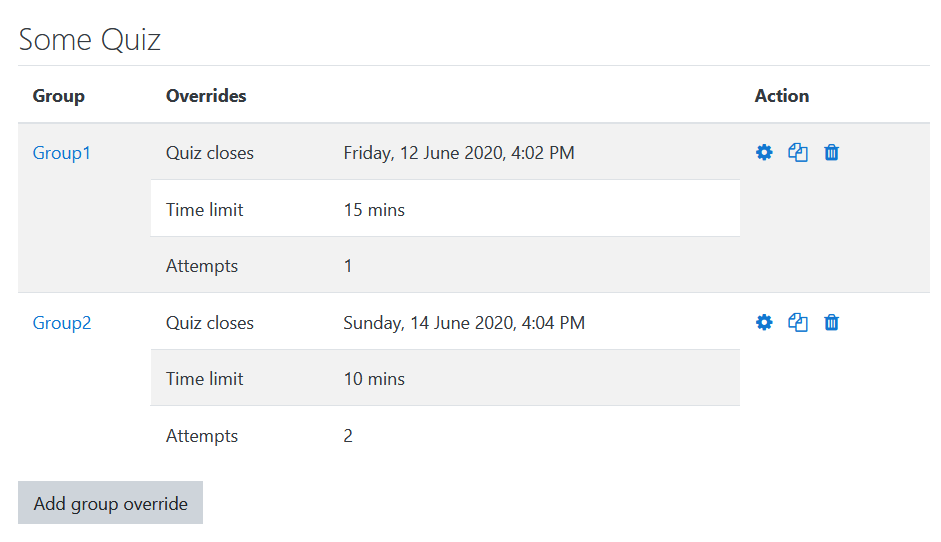The height and width of the screenshot is (542, 941).
Task: Copy the Group2 override
Action: click(x=798, y=322)
